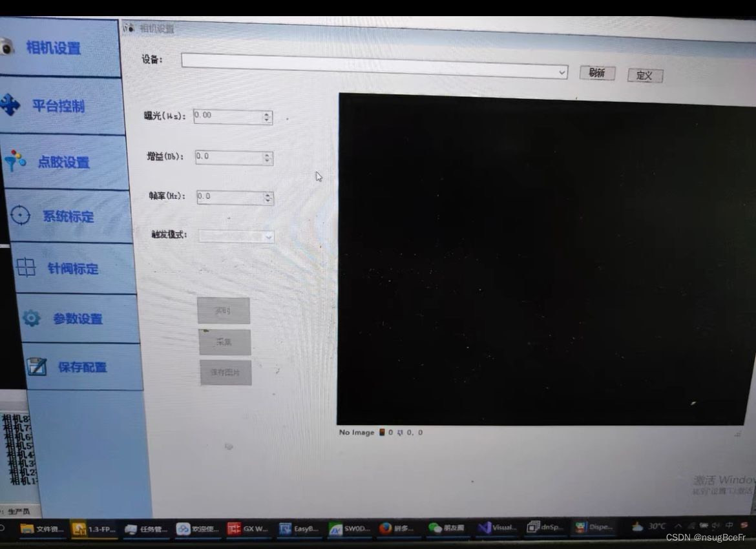
Task: Open the 系统标定 system calibration page
Action: (x=68, y=216)
